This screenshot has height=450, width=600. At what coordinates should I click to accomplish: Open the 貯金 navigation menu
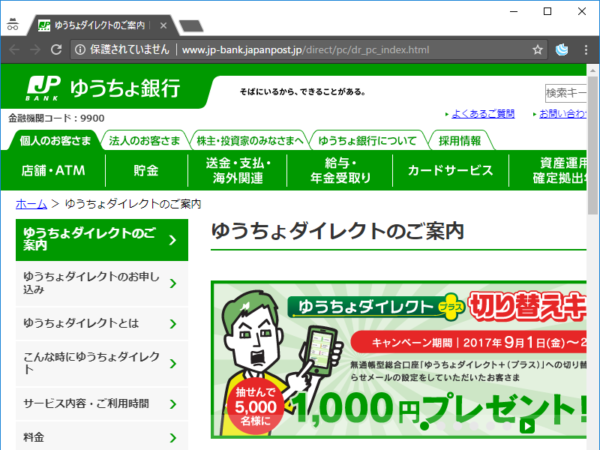[146, 170]
